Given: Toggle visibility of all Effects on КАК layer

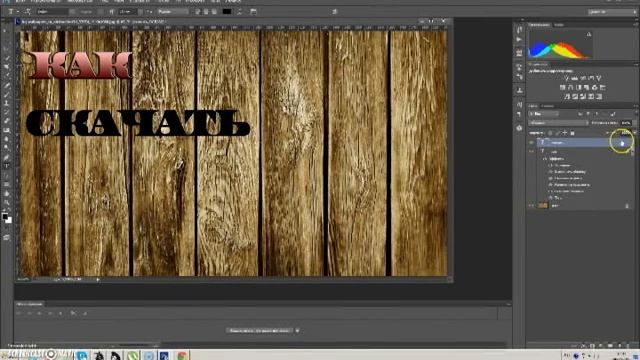Looking at the screenshot, I should pos(545,158).
